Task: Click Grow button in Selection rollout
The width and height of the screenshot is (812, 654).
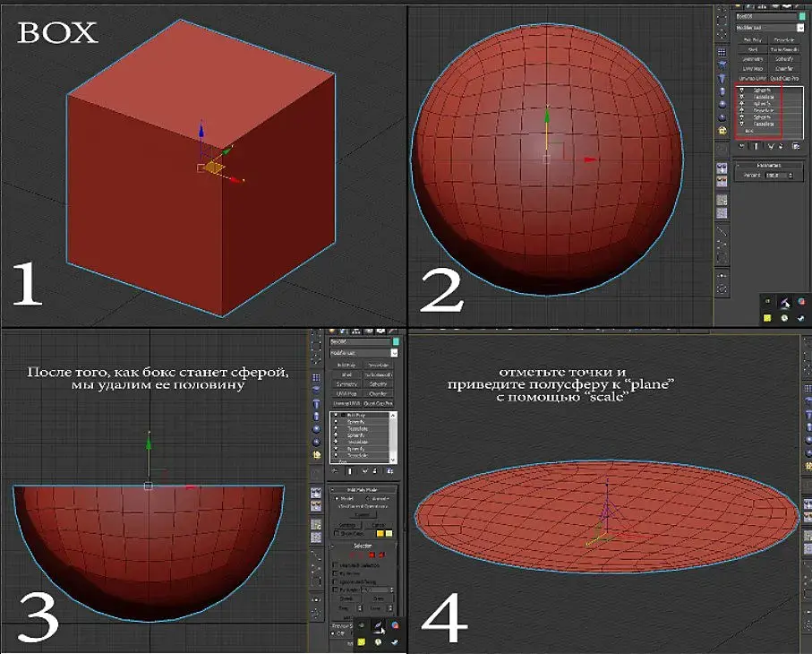Action: [378, 599]
